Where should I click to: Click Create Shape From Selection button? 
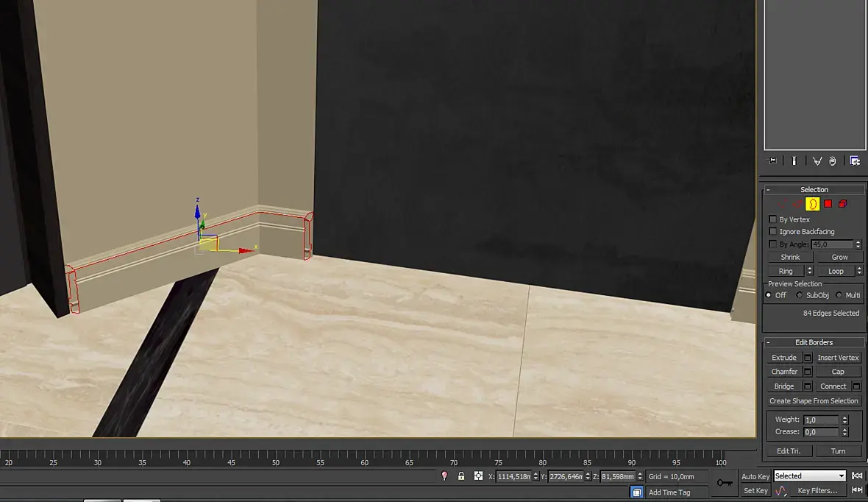tap(814, 401)
